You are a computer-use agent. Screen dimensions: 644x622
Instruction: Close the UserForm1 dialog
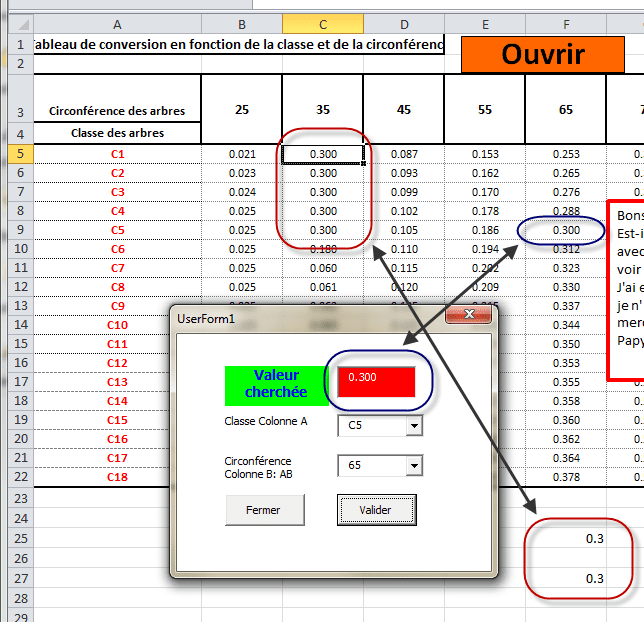pyautogui.click(x=468, y=314)
